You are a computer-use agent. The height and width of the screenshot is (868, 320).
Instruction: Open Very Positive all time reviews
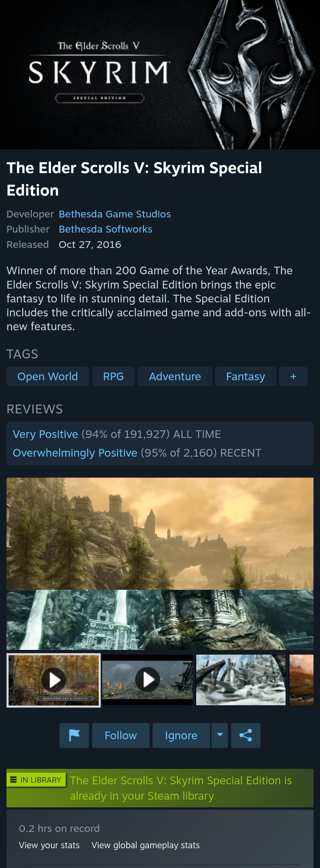pyautogui.click(x=45, y=434)
